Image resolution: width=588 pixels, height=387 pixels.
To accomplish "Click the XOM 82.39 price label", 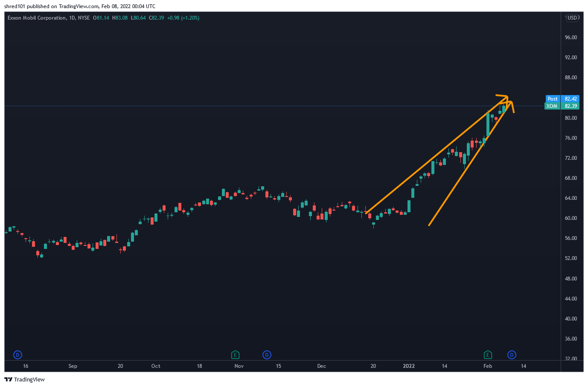I will pos(562,106).
